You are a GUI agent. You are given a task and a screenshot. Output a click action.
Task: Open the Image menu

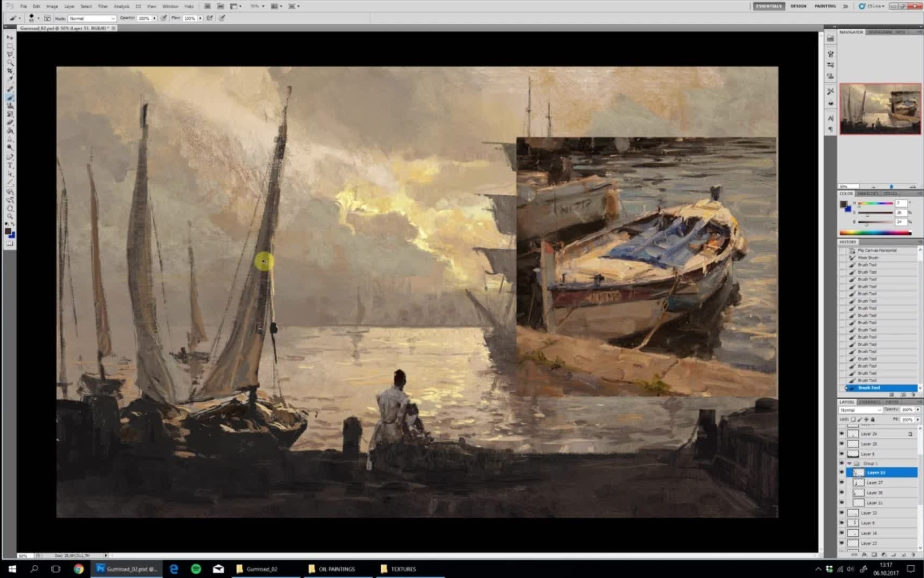click(x=52, y=6)
